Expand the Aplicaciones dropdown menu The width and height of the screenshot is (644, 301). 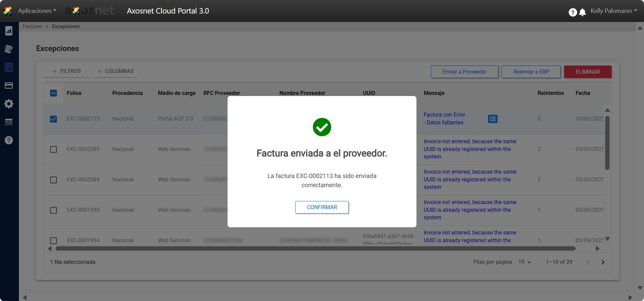coord(37,11)
